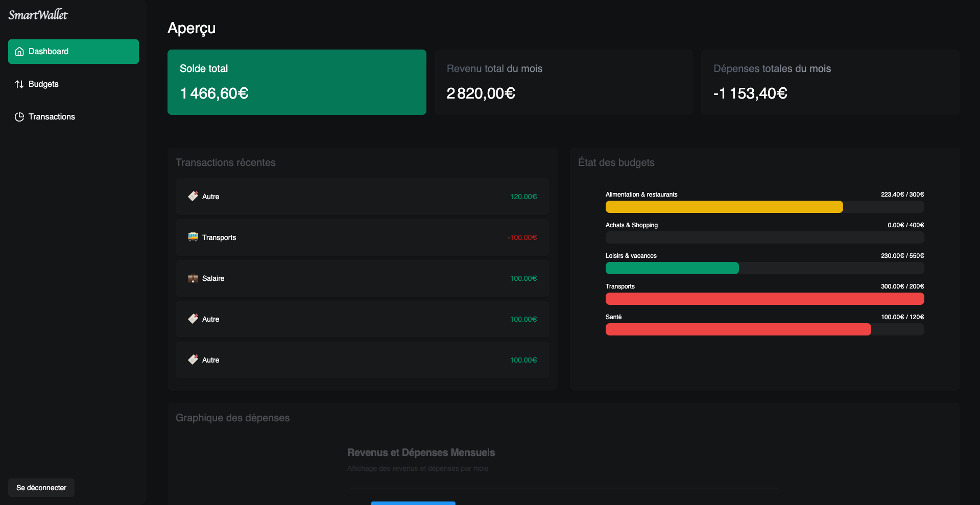Click the Santé budget label
Image resolution: width=980 pixels, height=505 pixels.
click(613, 317)
